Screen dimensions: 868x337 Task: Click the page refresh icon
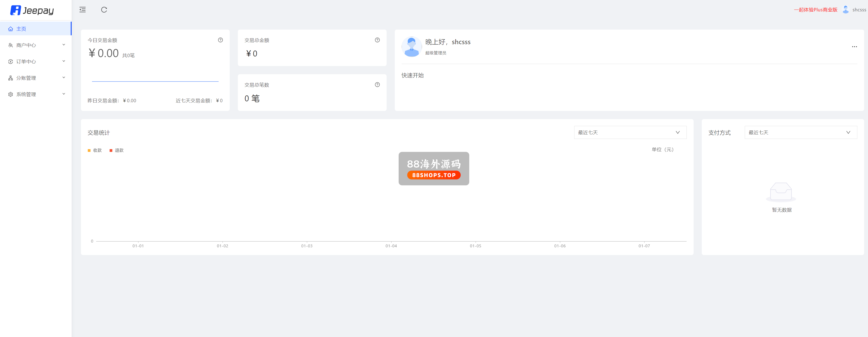104,10
